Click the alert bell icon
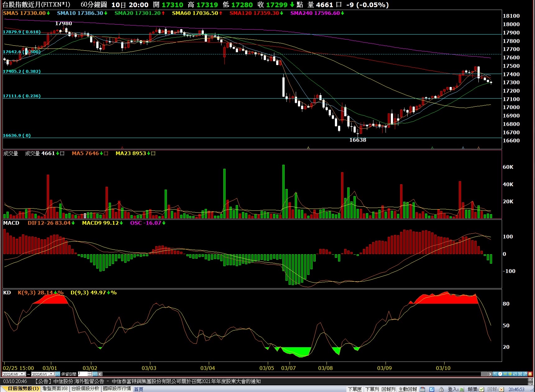This screenshot has width=535, height=392. pos(530,374)
